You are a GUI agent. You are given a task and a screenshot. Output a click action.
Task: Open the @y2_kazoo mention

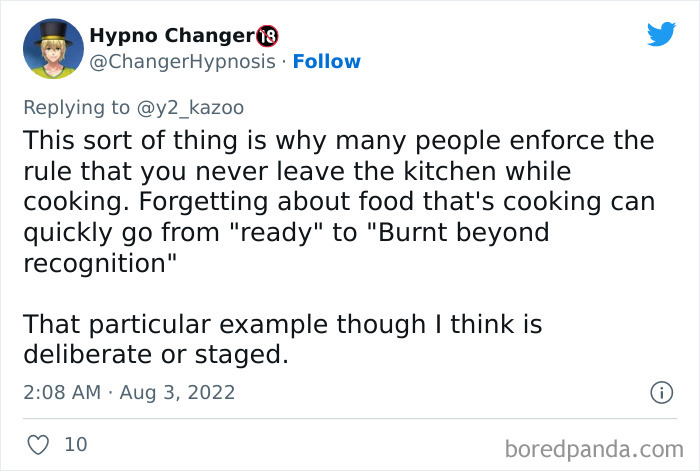tap(194, 106)
